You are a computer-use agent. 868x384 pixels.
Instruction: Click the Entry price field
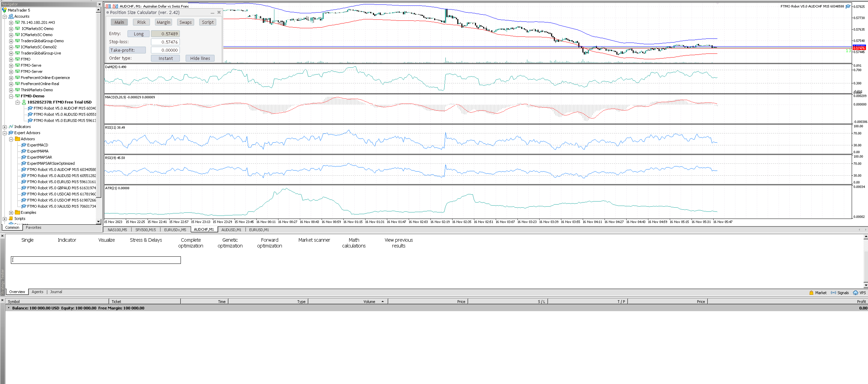coord(165,34)
